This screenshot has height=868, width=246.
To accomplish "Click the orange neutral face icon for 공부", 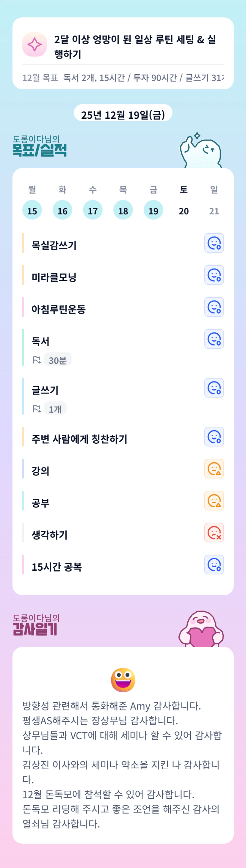I will click(x=214, y=501).
